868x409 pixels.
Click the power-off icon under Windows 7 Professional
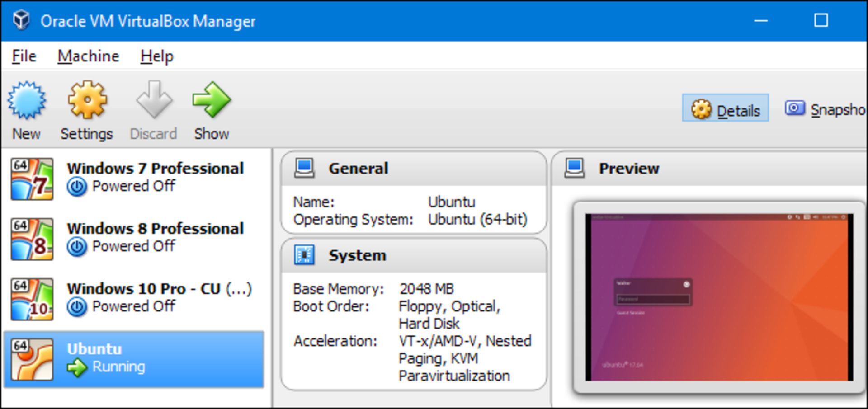coord(77,187)
